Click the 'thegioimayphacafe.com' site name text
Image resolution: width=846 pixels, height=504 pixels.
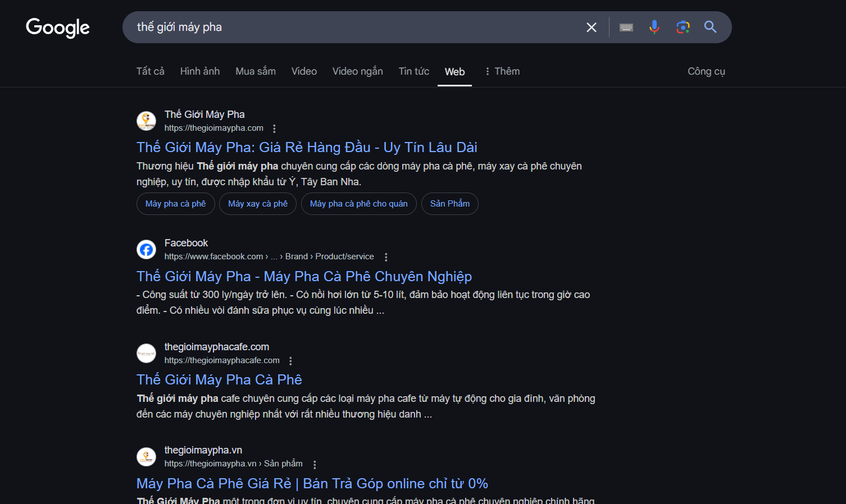coord(217,347)
